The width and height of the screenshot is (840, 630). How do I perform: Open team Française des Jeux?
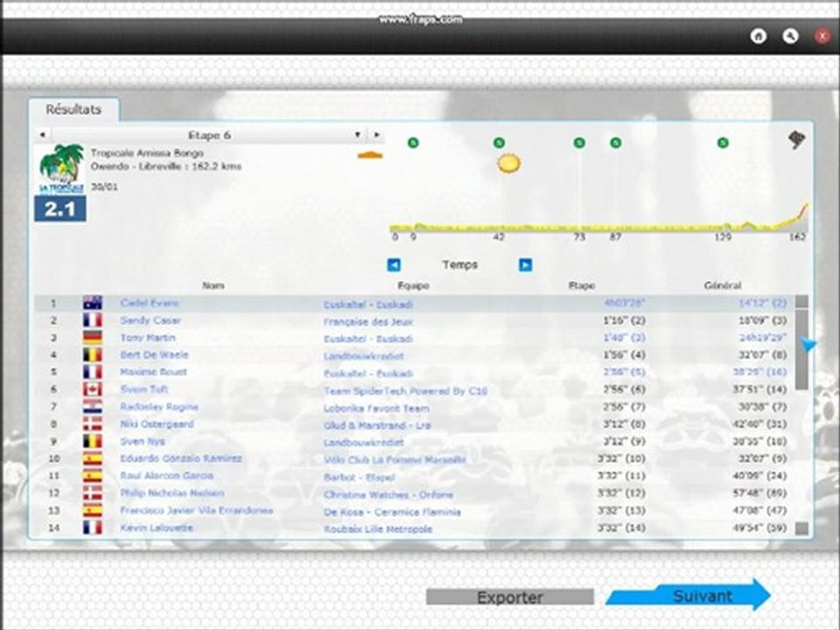[368, 321]
